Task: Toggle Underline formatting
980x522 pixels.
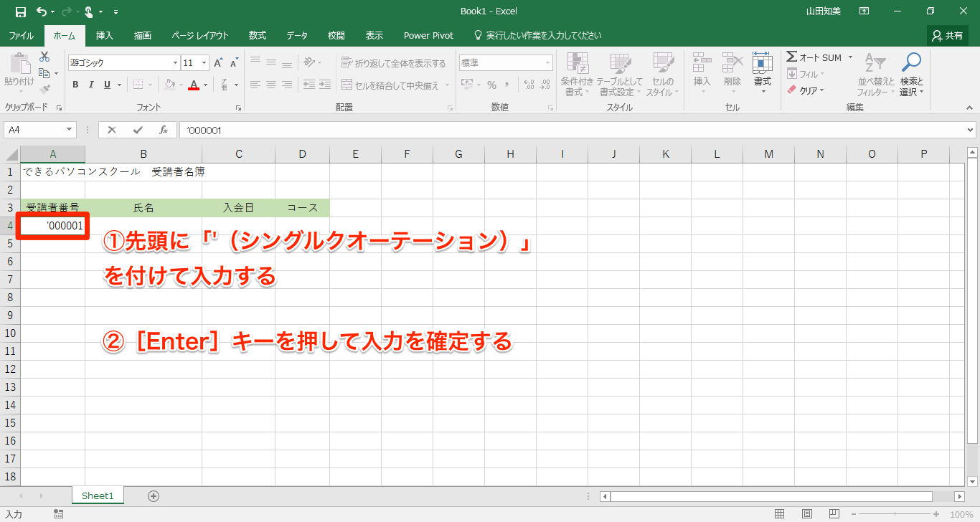Action: click(107, 85)
